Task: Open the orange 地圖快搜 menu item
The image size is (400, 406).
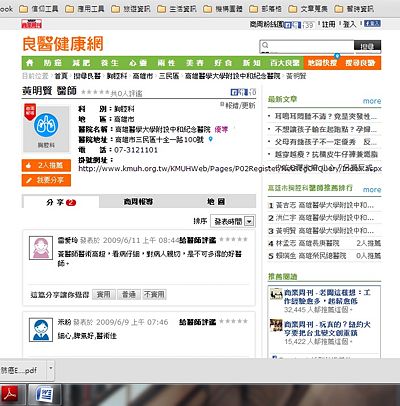Action: (x=322, y=63)
